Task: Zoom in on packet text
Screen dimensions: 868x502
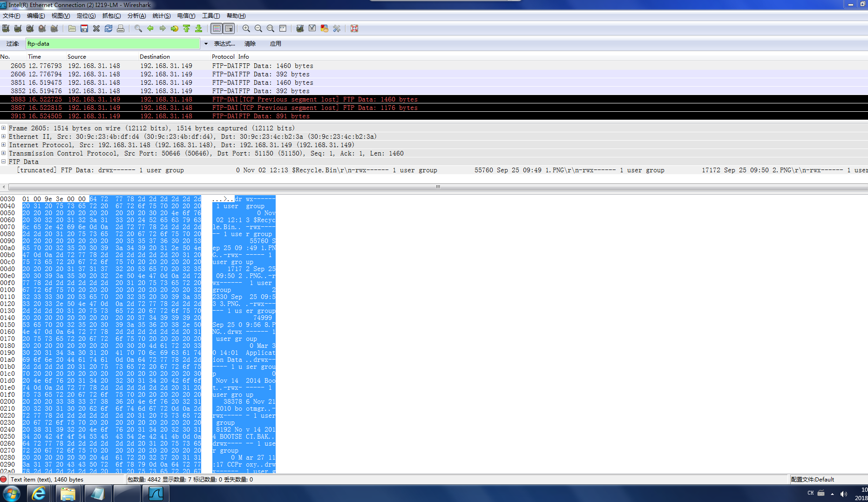Action: coord(246,28)
